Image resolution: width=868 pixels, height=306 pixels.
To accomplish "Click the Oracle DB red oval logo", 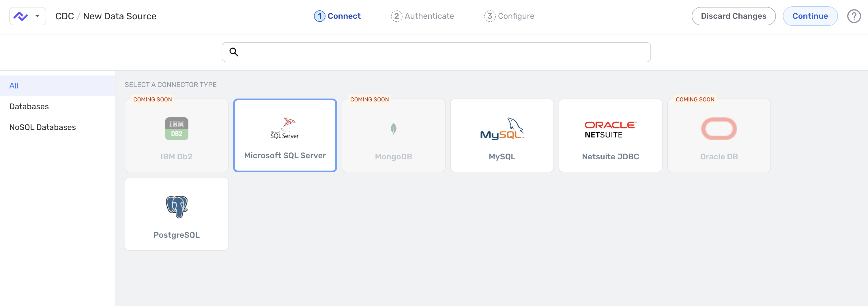I will [x=719, y=129].
